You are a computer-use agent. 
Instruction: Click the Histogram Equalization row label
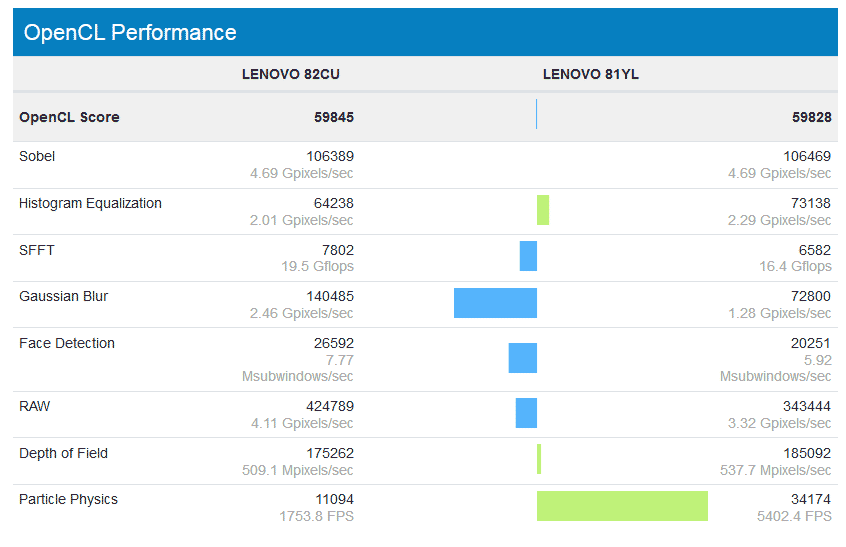point(90,203)
